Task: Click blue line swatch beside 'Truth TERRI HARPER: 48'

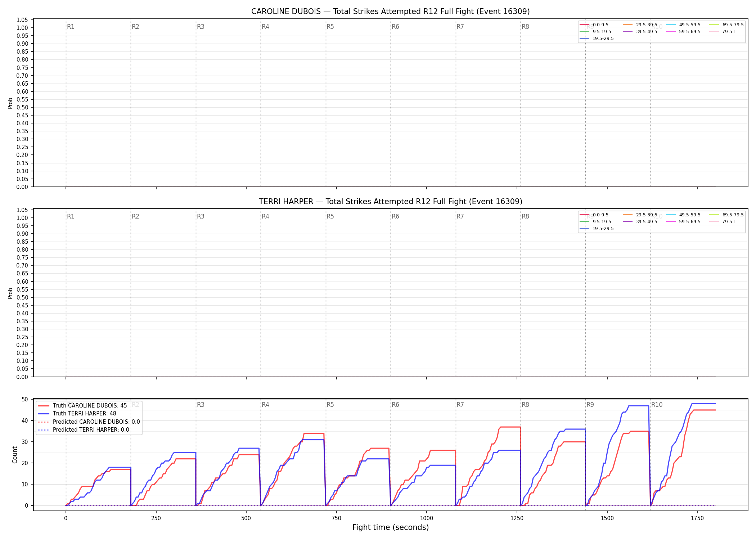Action: tap(43, 414)
